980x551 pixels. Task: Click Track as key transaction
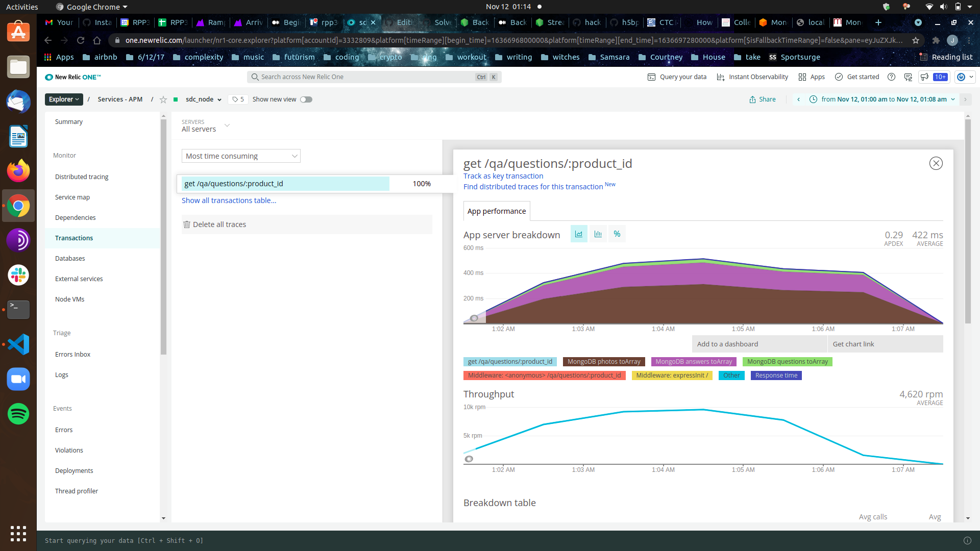503,176
